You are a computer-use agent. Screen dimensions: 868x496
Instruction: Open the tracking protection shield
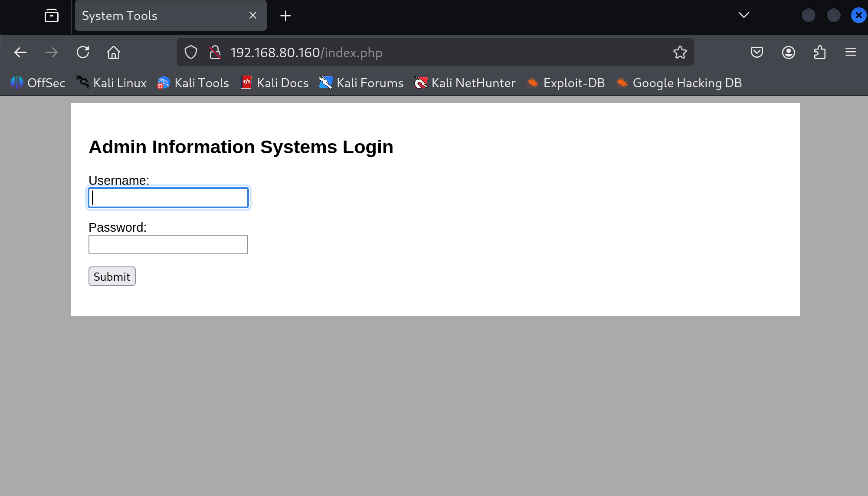point(191,53)
